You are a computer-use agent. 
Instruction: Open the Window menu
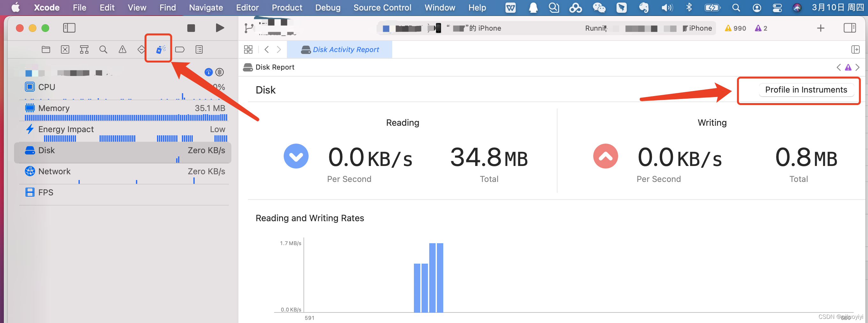tap(440, 7)
